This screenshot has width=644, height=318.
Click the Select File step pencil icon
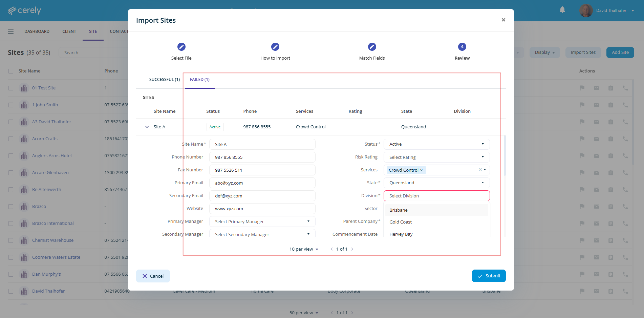181,47
